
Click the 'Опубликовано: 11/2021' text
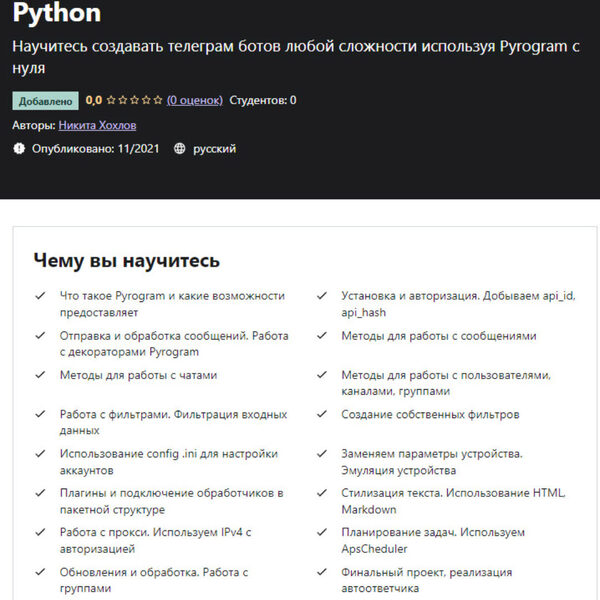[x=96, y=149]
